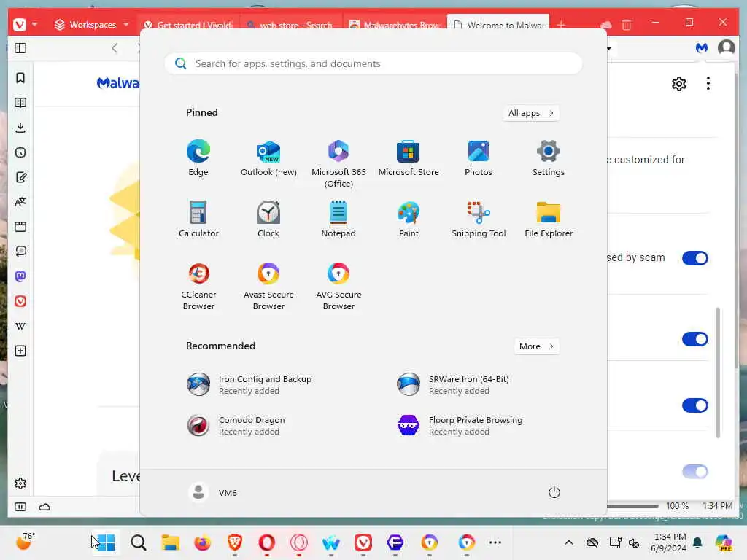Open Vivaldi translate panel
Image resolution: width=747 pixels, height=560 pixels.
coord(20,202)
